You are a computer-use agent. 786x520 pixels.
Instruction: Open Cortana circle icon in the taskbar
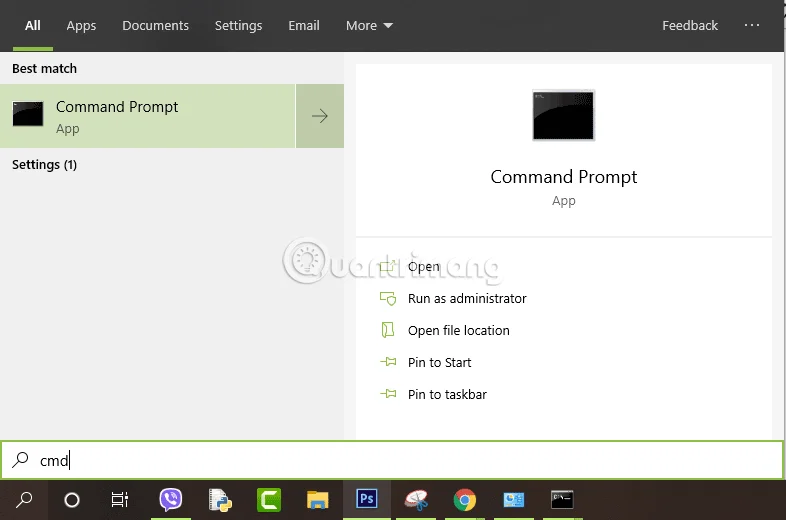pos(72,500)
